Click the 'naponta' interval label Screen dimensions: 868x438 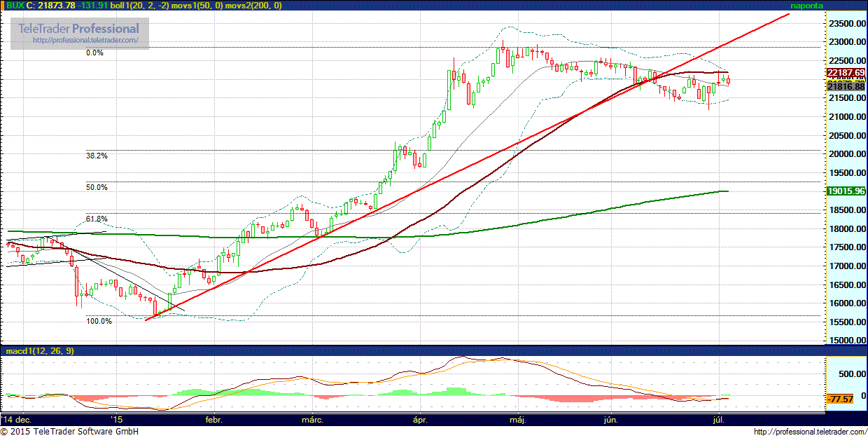[807, 6]
